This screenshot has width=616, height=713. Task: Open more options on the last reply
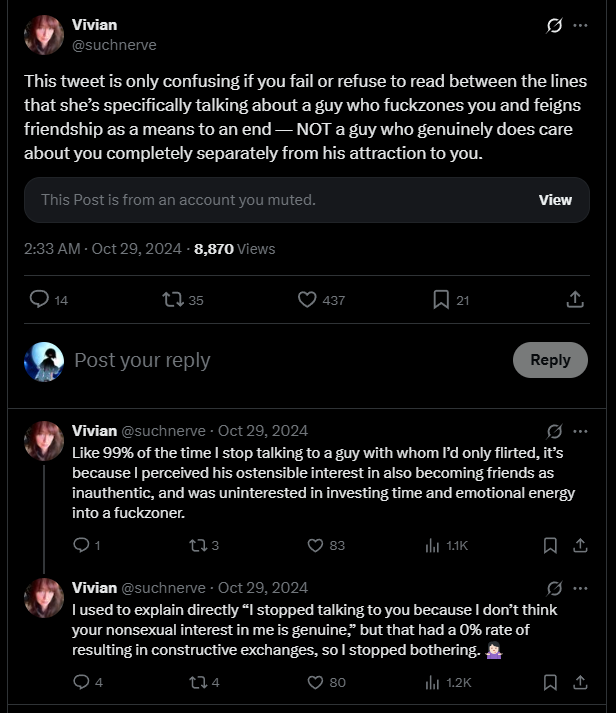coord(580,588)
